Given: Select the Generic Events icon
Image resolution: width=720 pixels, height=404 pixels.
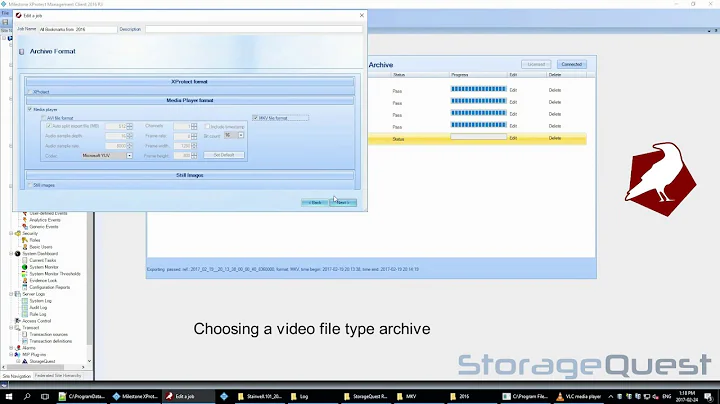Looking at the screenshot, I should tap(25, 227).
